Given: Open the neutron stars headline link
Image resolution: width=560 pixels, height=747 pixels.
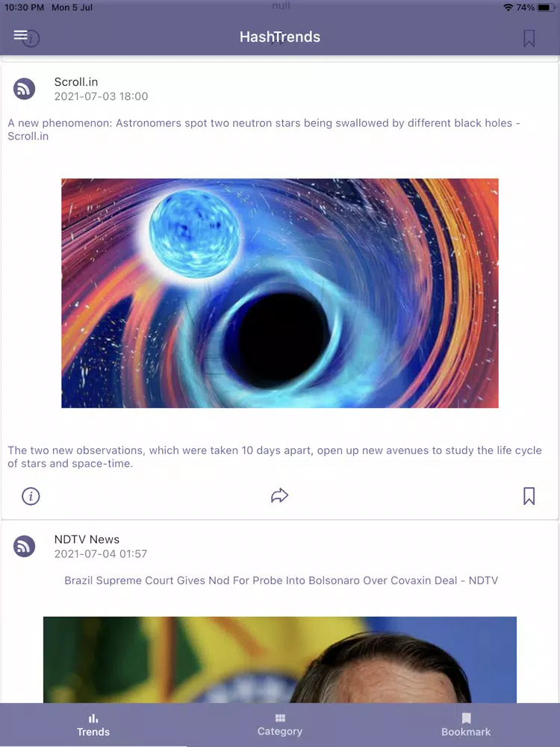Looking at the screenshot, I should (264, 129).
